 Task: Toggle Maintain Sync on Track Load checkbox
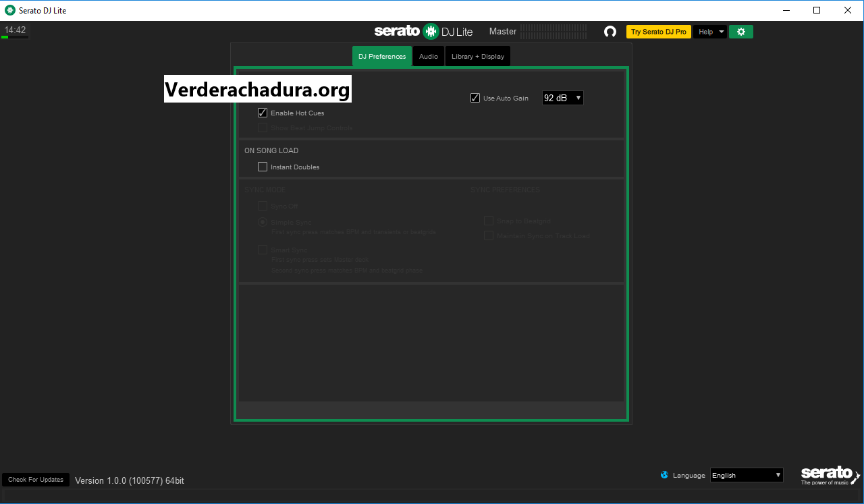(x=489, y=235)
